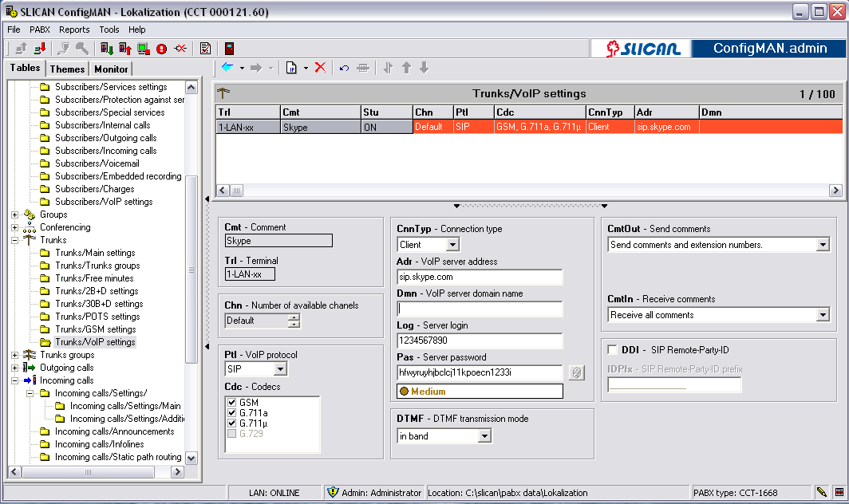Image resolution: width=849 pixels, height=504 pixels.
Task: Open the DTMF transmission mode dropdown
Action: click(484, 436)
